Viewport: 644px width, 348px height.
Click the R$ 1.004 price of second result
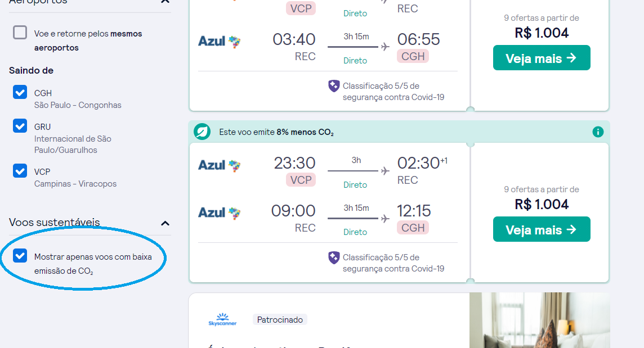click(542, 204)
